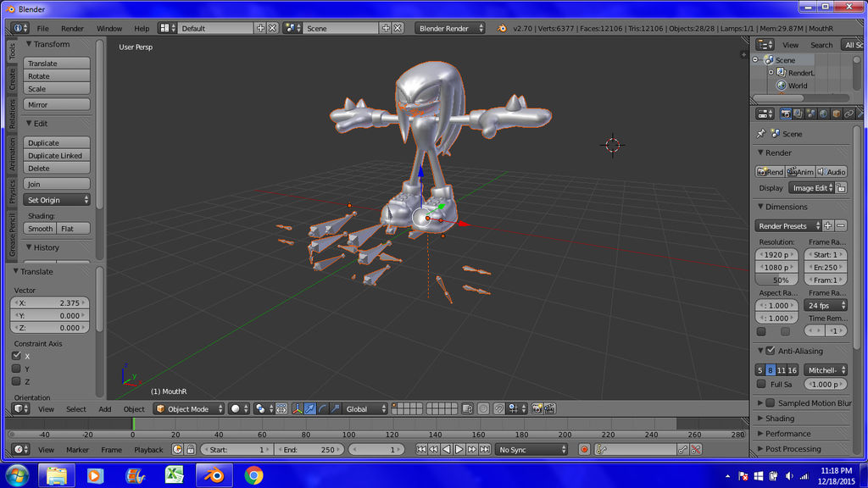This screenshot has width=868, height=488.
Task: Click the Smooth shading button
Action: click(x=40, y=228)
